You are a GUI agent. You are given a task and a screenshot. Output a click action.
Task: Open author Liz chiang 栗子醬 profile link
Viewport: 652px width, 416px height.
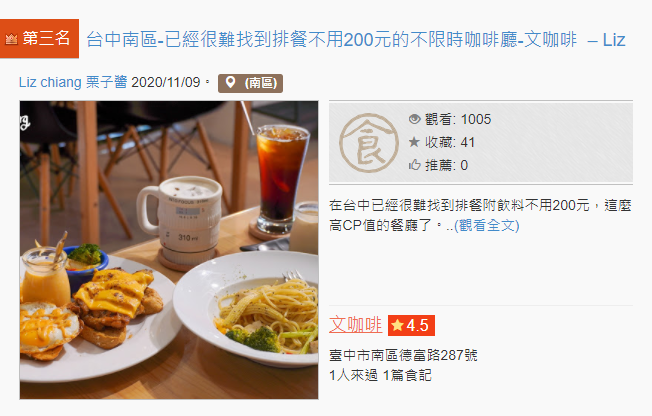tap(73, 82)
